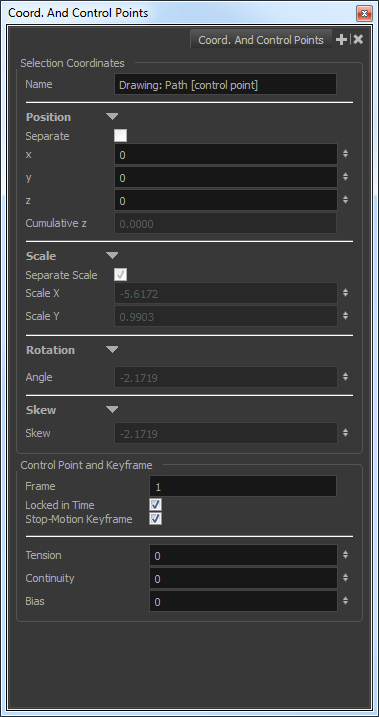Screen dimensions: 379x717
Task: Collapse the Scale section triangle
Action: click(112, 255)
